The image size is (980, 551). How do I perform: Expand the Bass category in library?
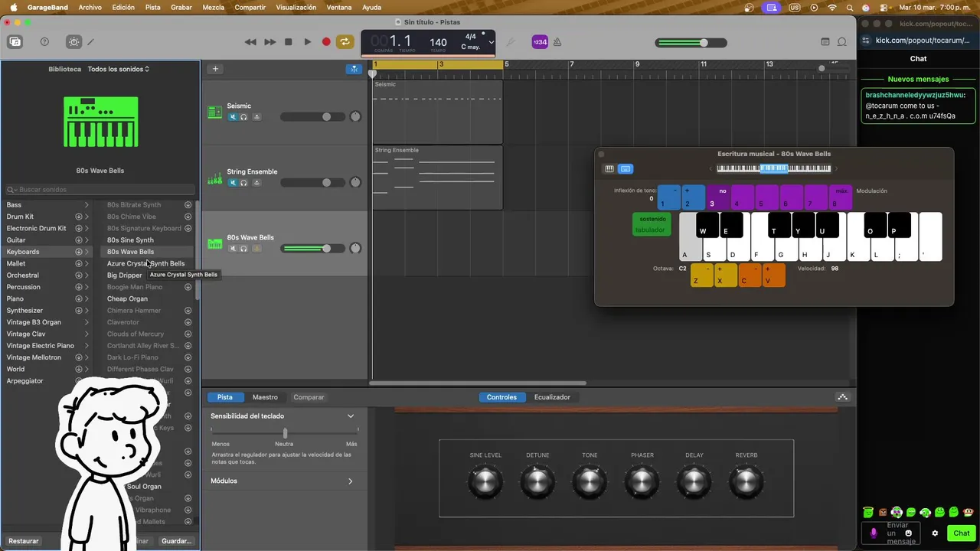pos(87,205)
